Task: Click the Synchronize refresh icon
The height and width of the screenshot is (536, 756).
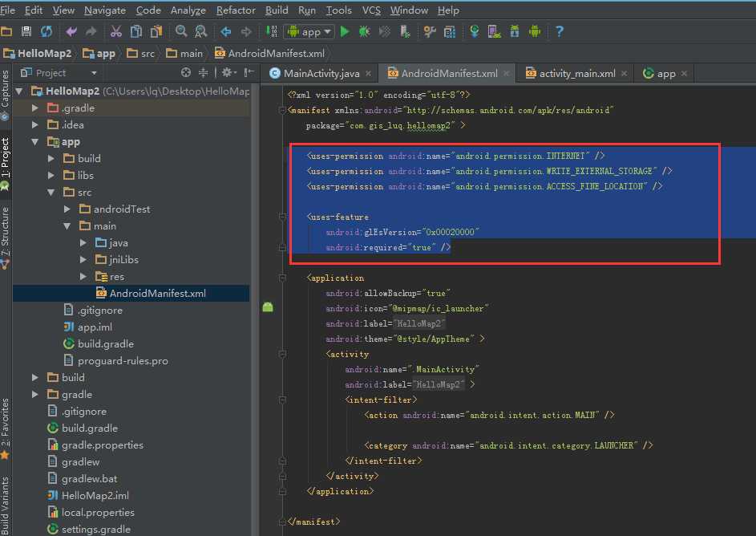Action: pyautogui.click(x=46, y=31)
